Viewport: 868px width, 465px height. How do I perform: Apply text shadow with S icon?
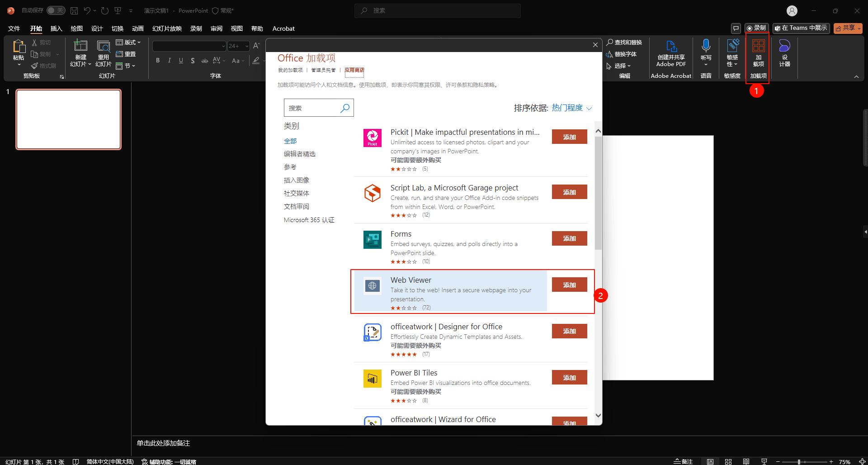coord(193,60)
